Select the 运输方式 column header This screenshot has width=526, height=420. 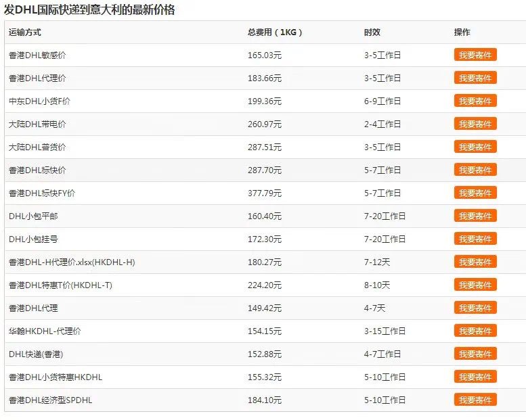(x=25, y=32)
